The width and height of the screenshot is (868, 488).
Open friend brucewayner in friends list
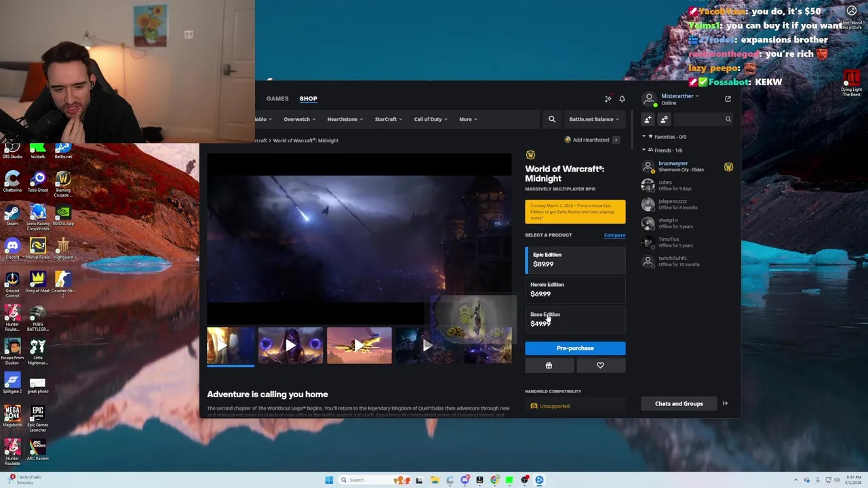click(687, 167)
